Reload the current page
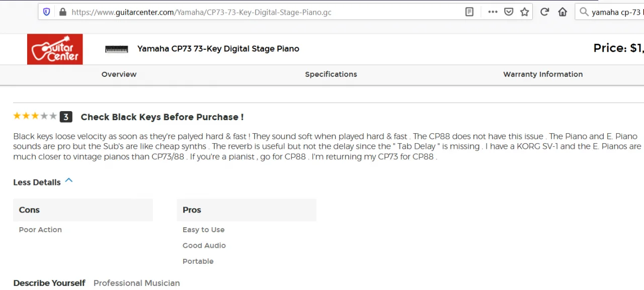 [544, 12]
